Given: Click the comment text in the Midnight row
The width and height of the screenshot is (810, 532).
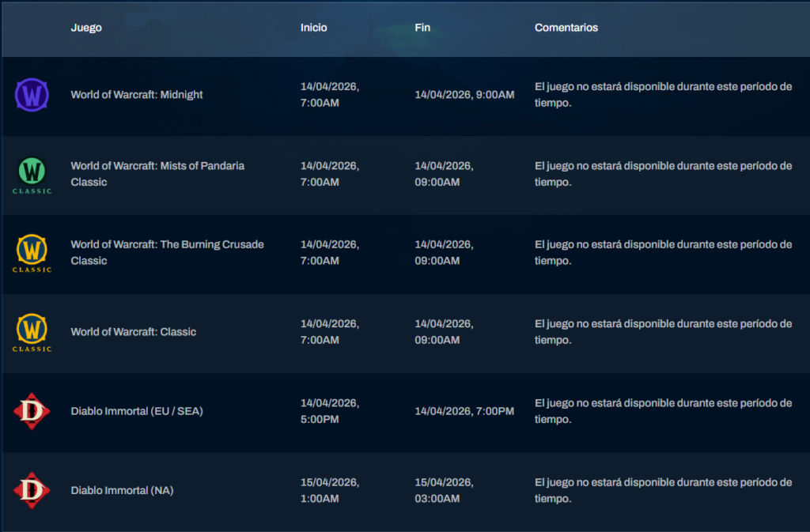Looking at the screenshot, I should click(x=663, y=95).
